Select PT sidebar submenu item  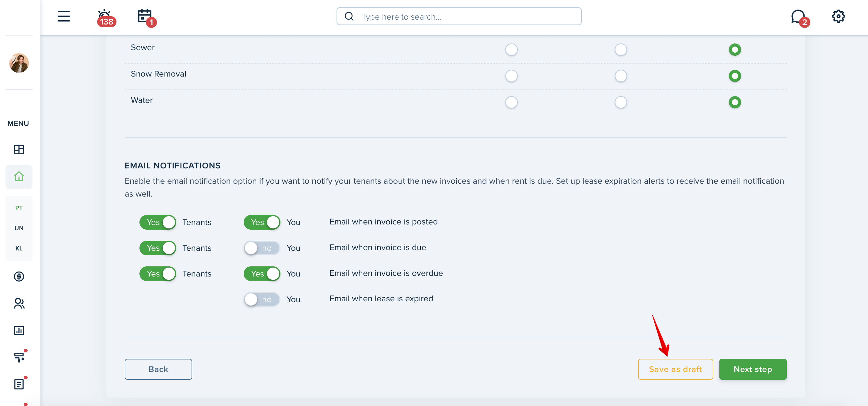click(x=19, y=208)
